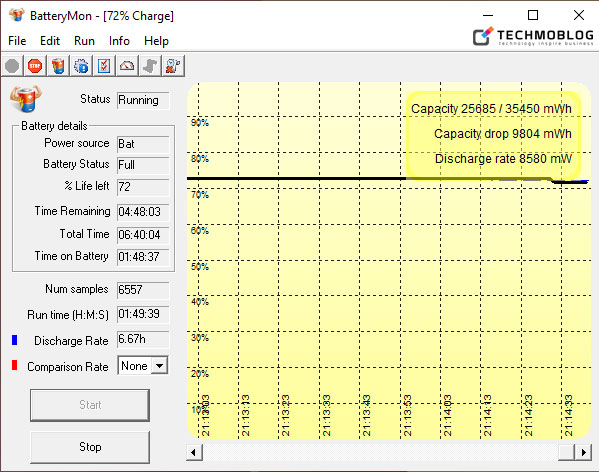This screenshot has width=599, height=472.
Task: Minimize the BatteryMon window
Action: coord(488,15)
